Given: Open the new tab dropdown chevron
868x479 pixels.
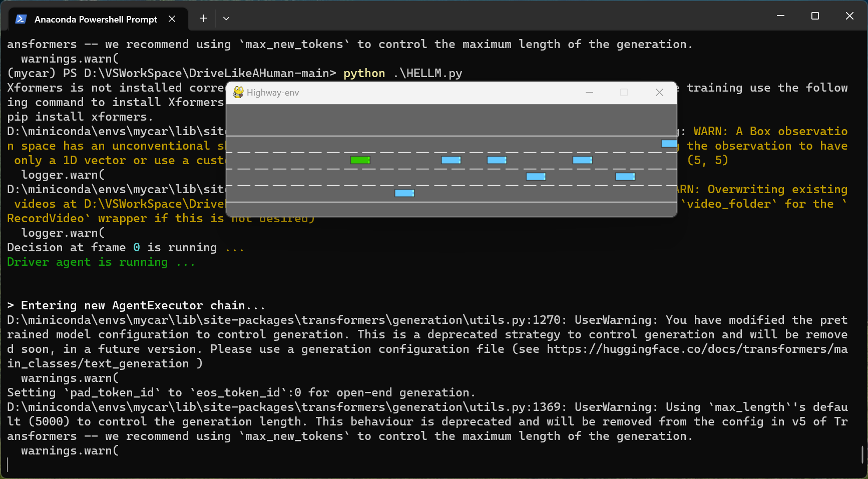Looking at the screenshot, I should 226,18.
